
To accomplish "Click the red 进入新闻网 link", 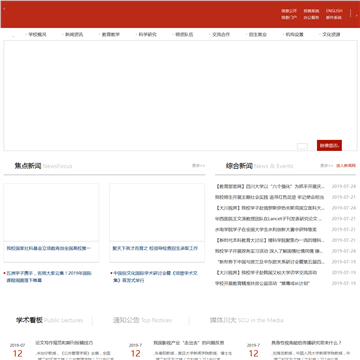I will (x=346, y=166).
